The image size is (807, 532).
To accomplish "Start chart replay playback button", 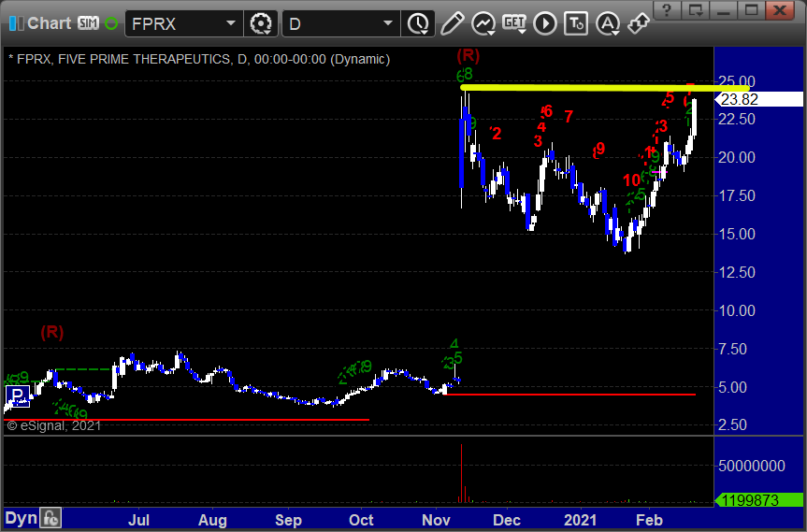I will 545,23.
